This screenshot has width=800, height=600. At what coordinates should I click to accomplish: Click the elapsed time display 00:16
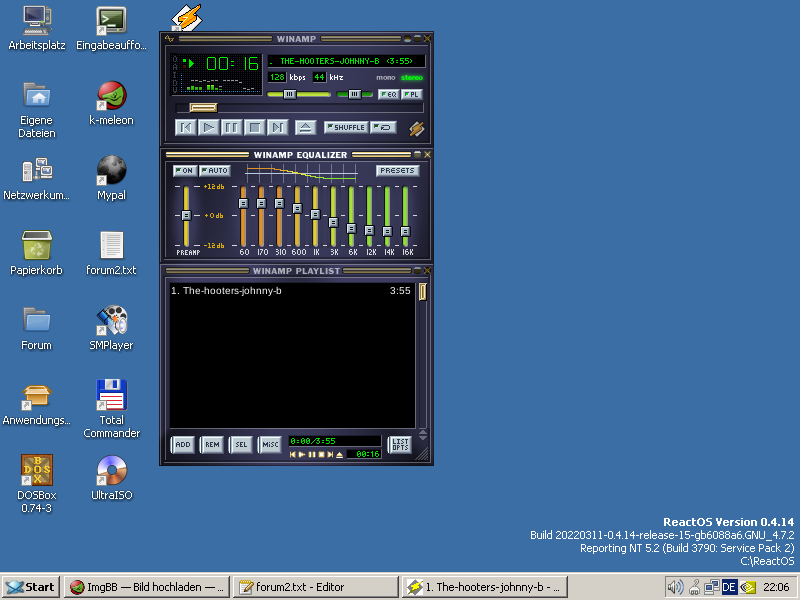click(233, 64)
